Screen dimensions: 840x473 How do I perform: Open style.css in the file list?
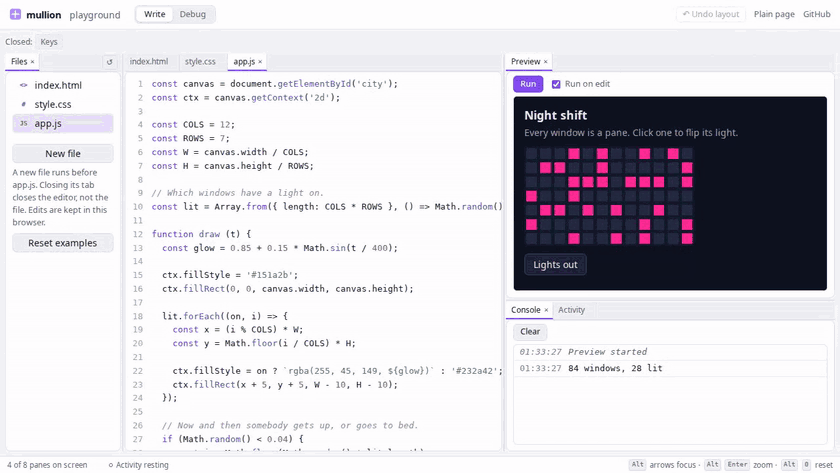tap(63, 104)
